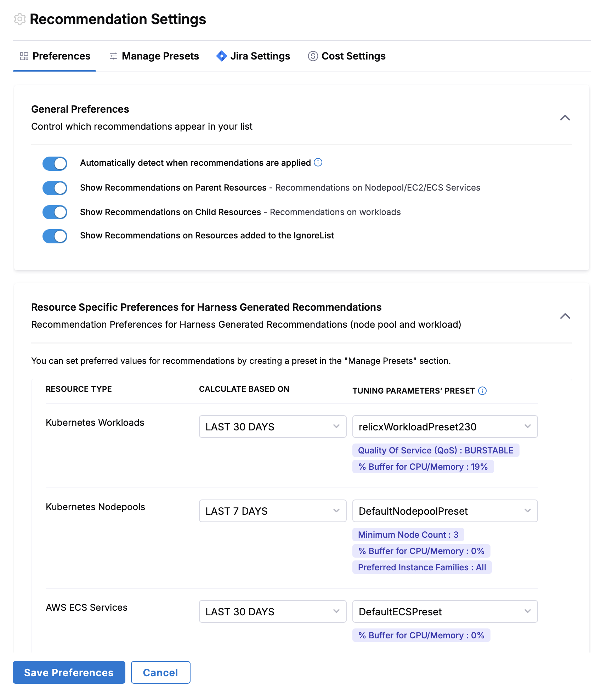Click info icon next to auto-detect applied
Image resolution: width=607 pixels, height=700 pixels.
pos(318,162)
